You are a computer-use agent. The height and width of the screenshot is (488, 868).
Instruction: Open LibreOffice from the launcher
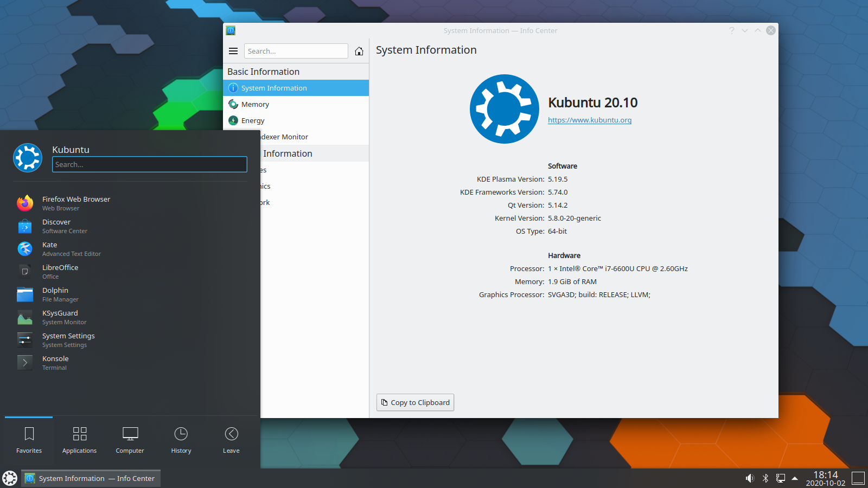pos(130,272)
